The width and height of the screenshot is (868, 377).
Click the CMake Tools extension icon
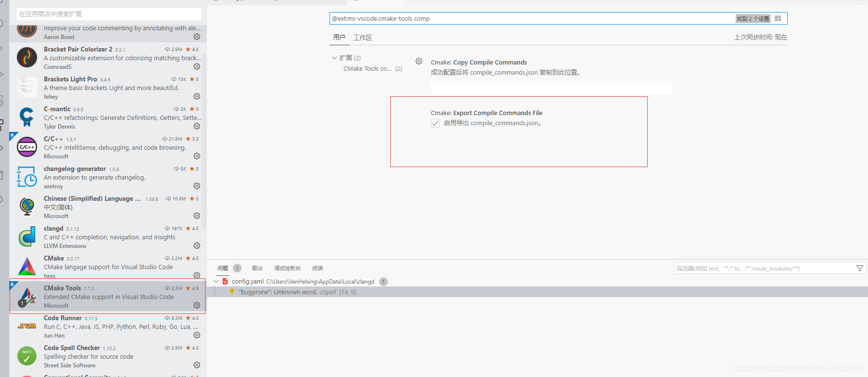(x=27, y=297)
